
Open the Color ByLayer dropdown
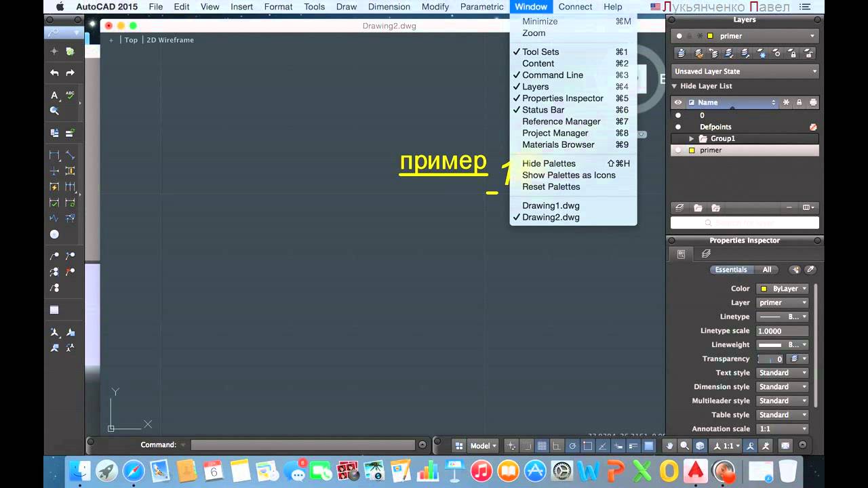pyautogui.click(x=783, y=289)
